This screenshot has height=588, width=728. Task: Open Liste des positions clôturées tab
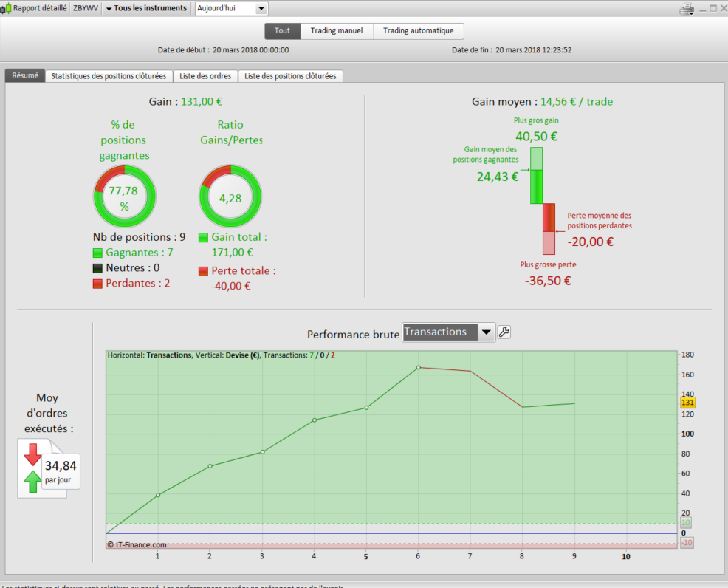(x=290, y=76)
